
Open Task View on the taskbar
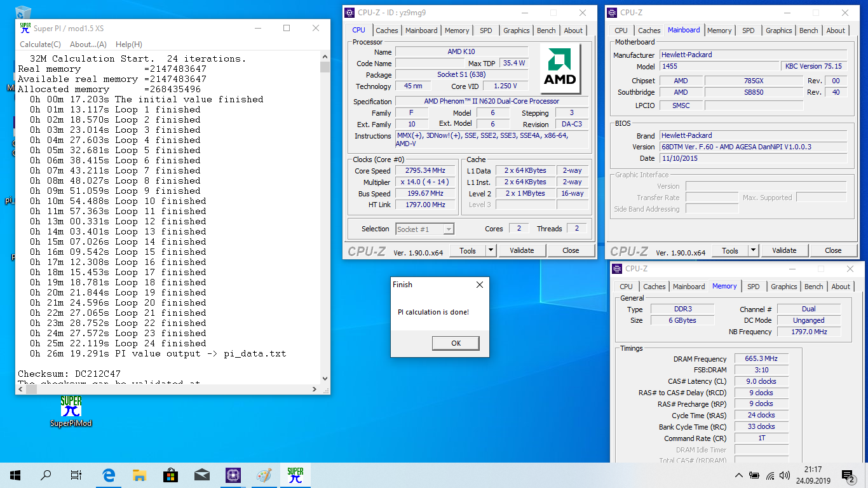tap(76, 475)
